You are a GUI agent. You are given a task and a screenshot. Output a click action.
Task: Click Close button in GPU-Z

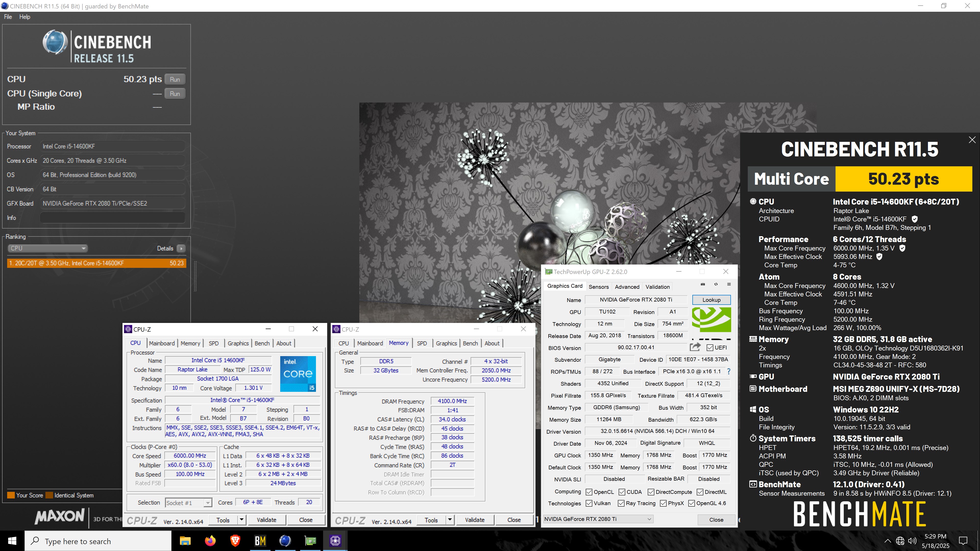[x=716, y=519]
